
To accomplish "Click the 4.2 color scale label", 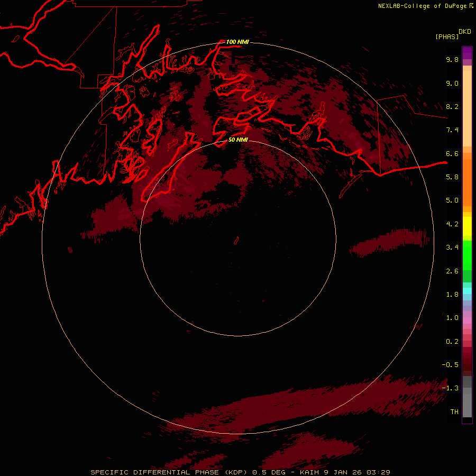I will point(452,224).
